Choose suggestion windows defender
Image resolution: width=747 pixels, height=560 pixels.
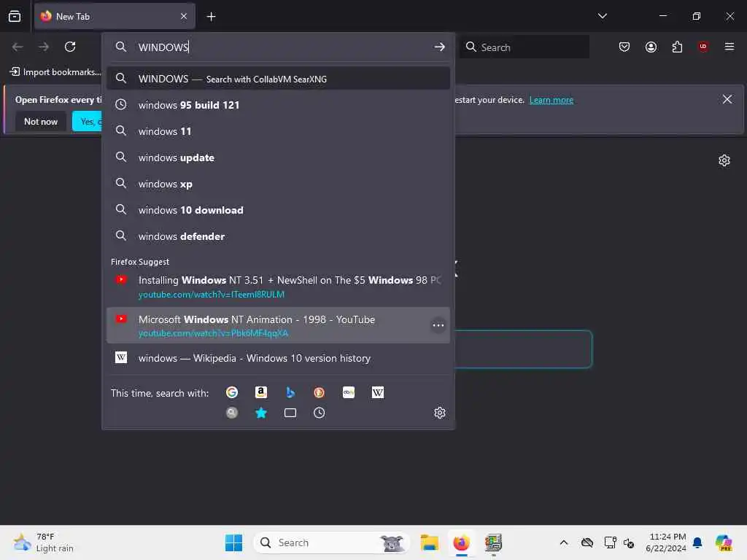(x=278, y=236)
